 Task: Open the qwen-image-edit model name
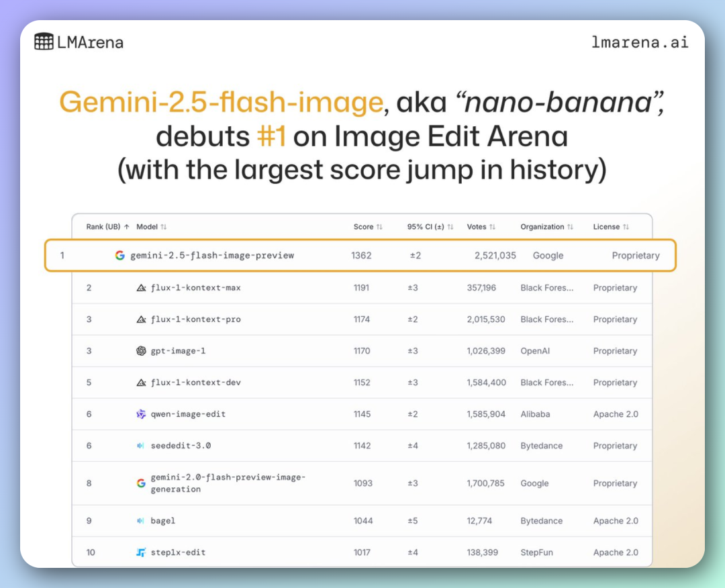188,414
